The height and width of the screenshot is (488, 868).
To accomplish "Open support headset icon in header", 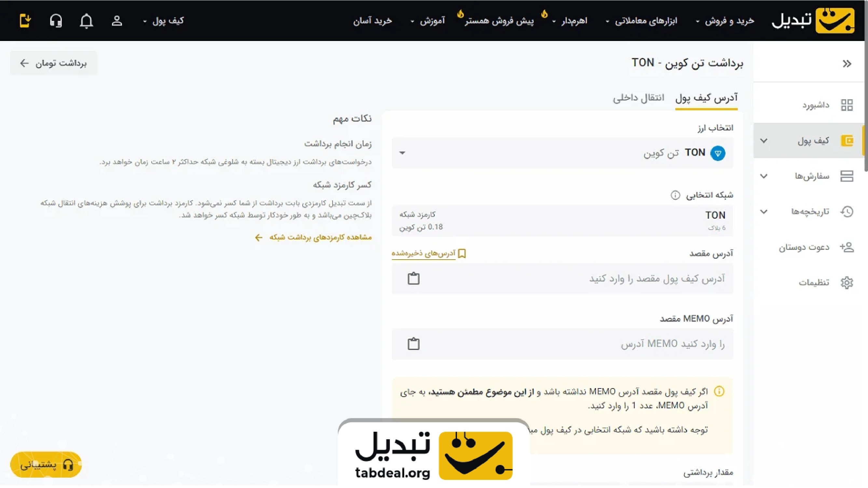I will coord(56,21).
